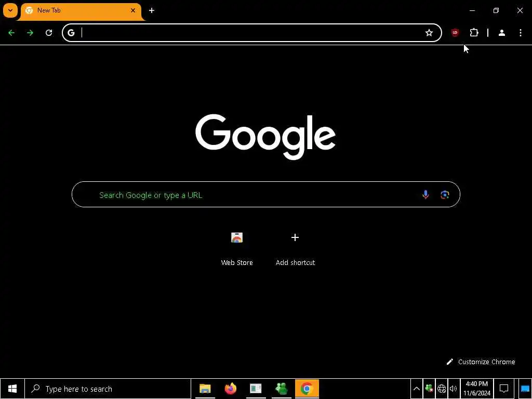Image resolution: width=532 pixels, height=399 pixels.
Task: Open the Action Center notifications icon
Action: (x=504, y=389)
